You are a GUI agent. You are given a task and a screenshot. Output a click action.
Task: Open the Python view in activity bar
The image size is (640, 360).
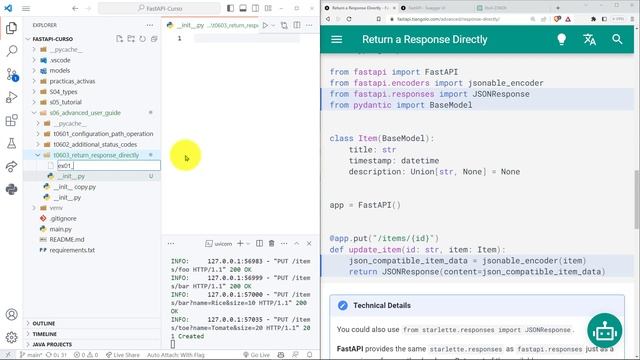click(11, 189)
